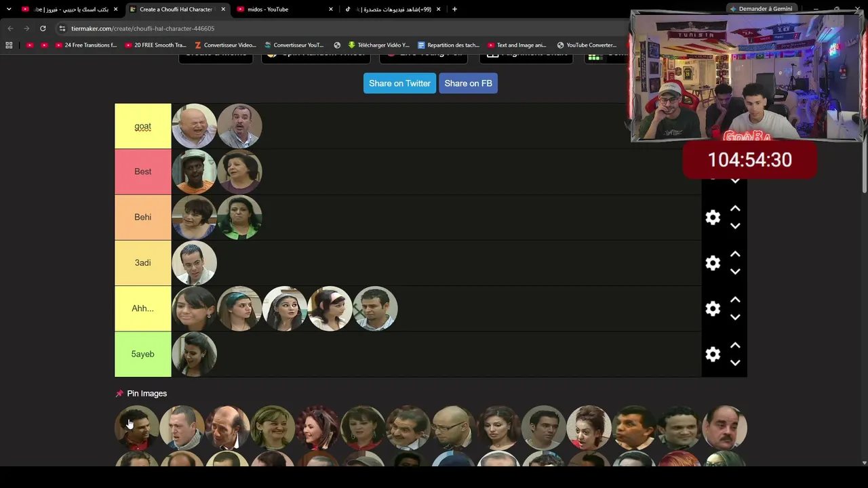The width and height of the screenshot is (868, 488).
Task: Move the 3adi tier down with its arrow
Action: coord(735,271)
